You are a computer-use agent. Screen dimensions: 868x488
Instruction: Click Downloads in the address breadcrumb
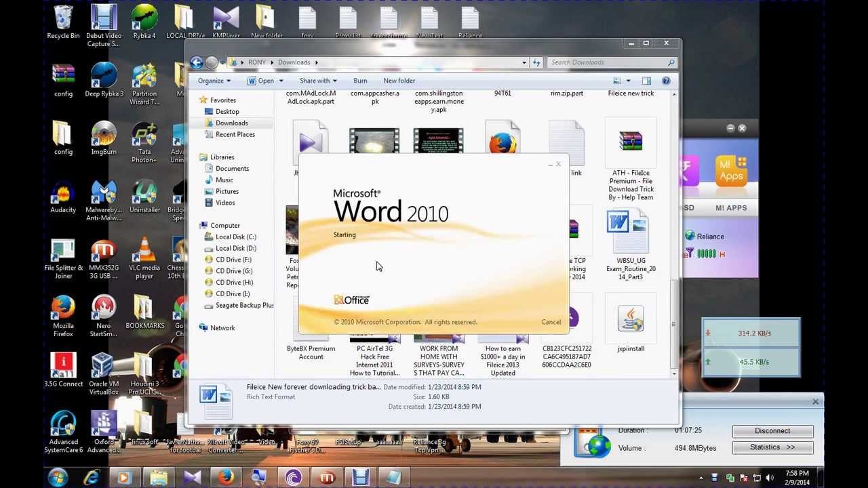point(294,62)
